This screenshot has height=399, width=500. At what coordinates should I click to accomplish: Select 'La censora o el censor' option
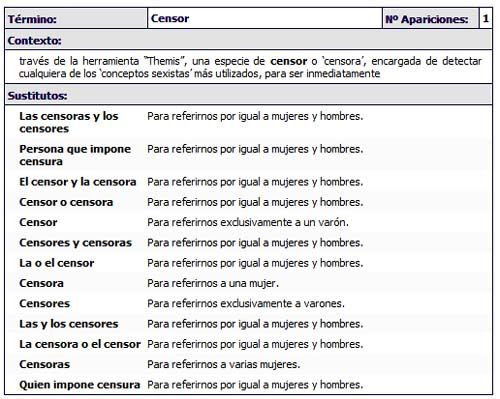[x=80, y=344]
